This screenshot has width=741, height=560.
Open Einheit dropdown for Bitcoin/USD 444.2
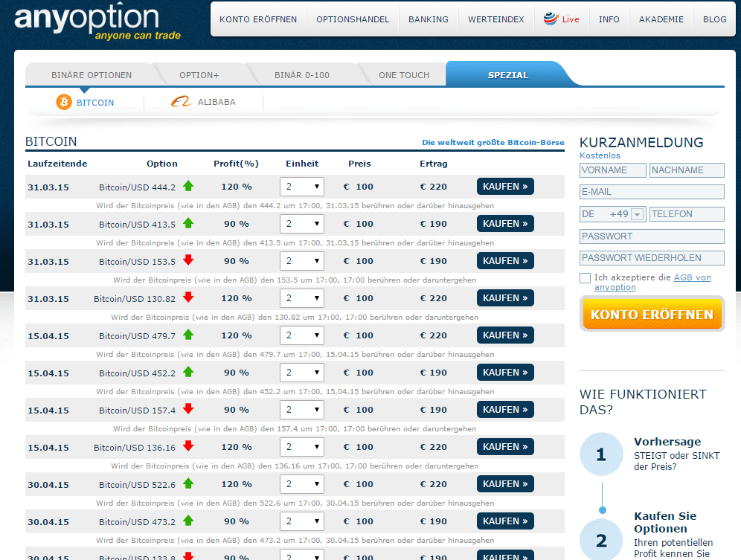302,187
